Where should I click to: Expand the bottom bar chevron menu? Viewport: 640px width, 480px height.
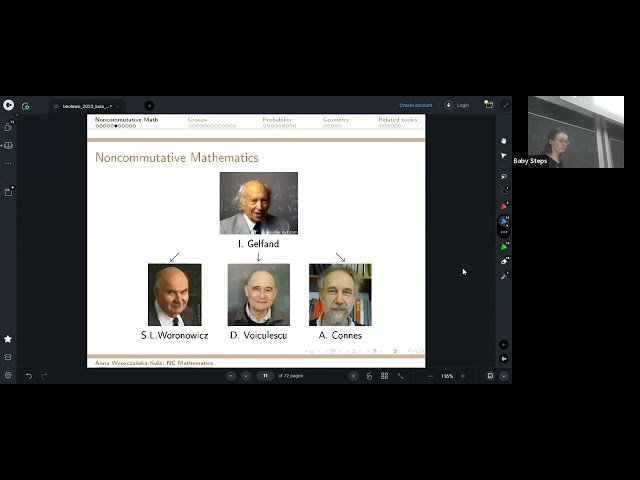tap(504, 376)
